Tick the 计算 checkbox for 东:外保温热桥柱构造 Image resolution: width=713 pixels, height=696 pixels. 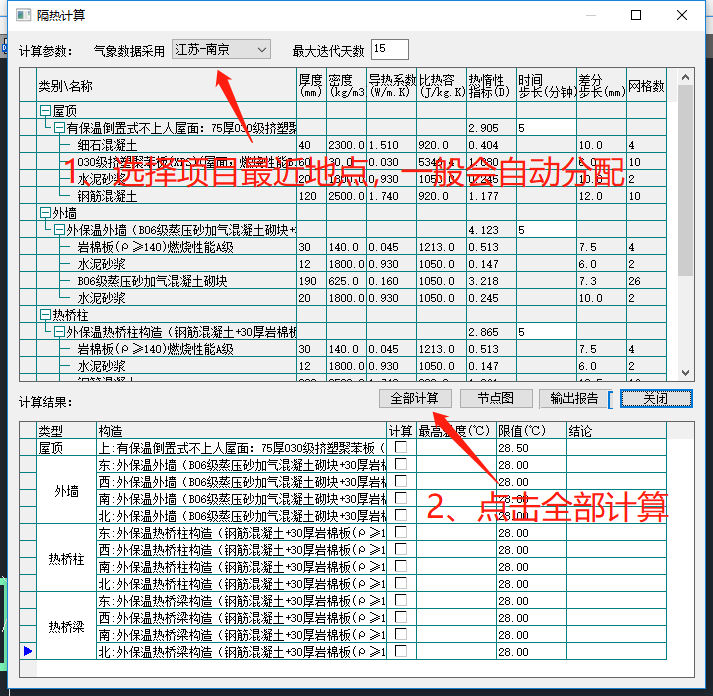[x=401, y=532]
